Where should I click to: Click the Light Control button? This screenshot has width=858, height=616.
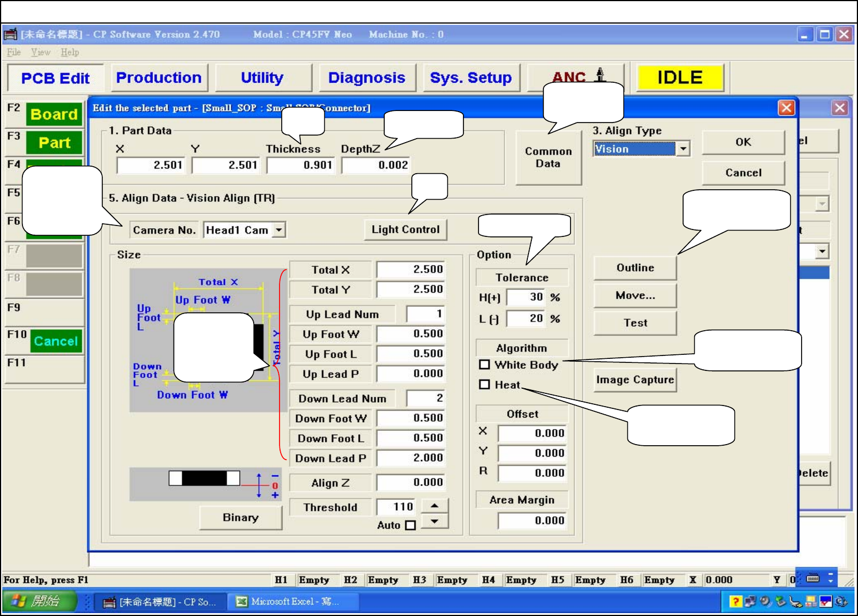405,229
